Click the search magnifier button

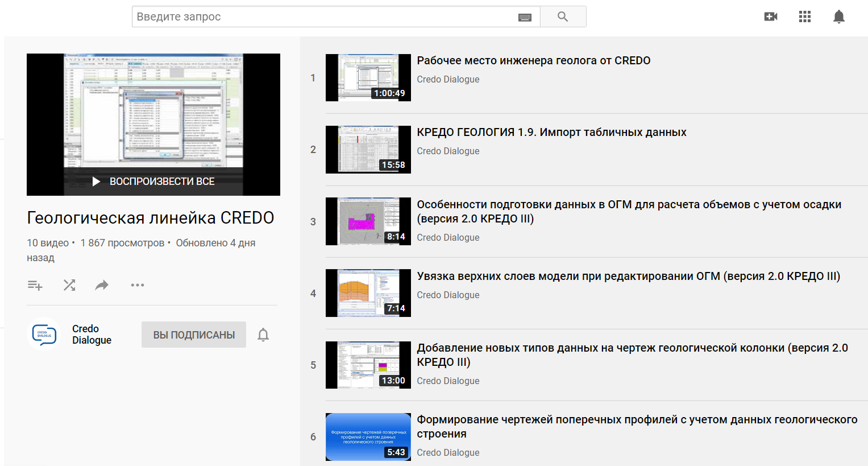(x=563, y=17)
